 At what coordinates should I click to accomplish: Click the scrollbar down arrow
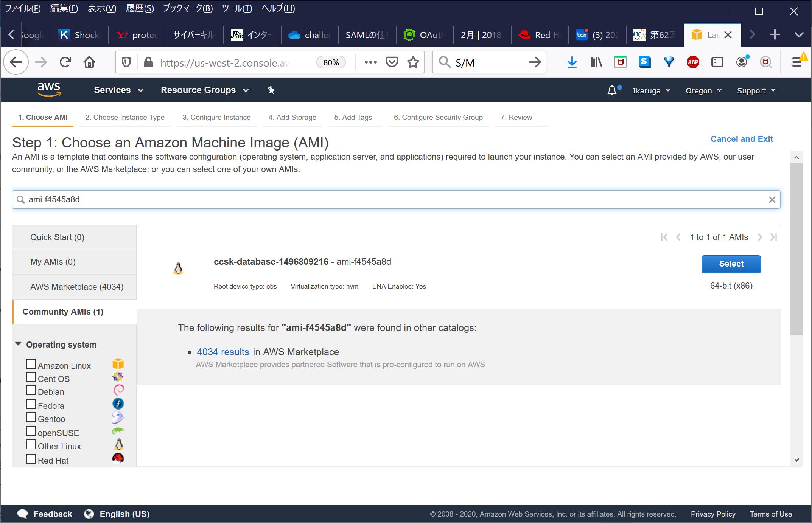click(796, 460)
